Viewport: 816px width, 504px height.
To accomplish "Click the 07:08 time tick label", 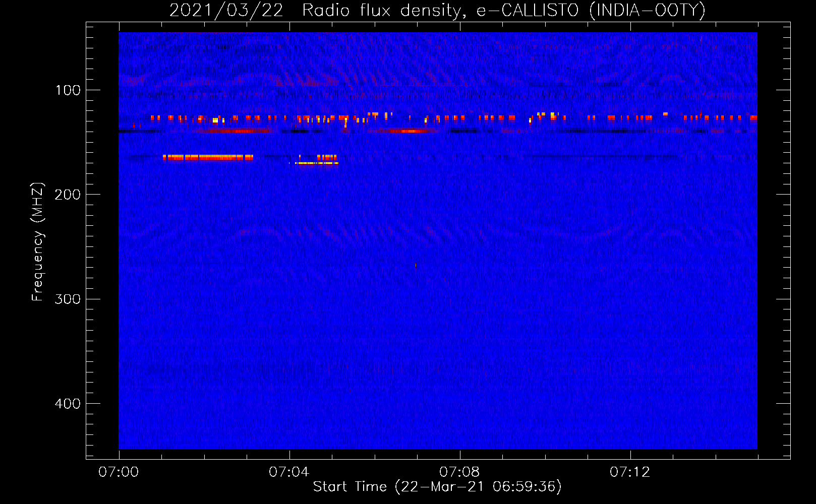I will [459, 472].
